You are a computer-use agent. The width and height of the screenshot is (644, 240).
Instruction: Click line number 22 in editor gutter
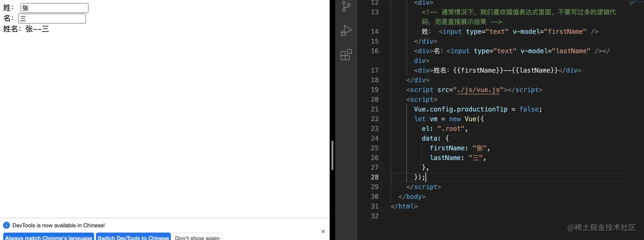[x=374, y=119]
